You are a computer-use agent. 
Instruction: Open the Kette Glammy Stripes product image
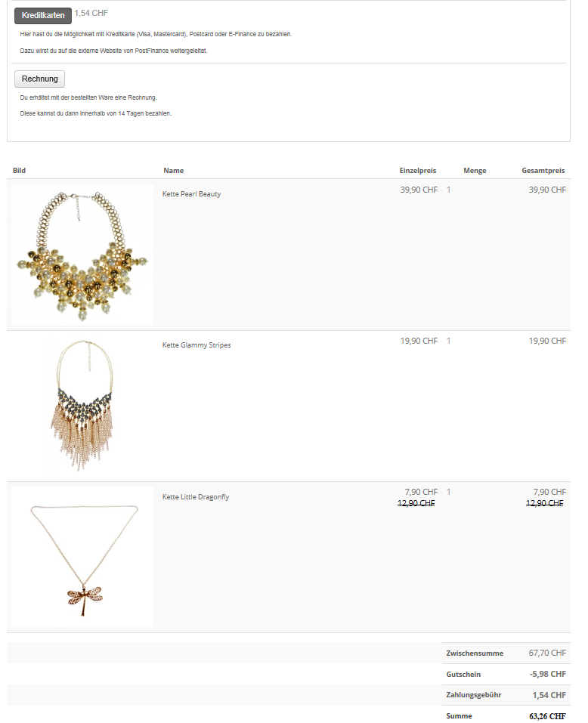pos(82,406)
